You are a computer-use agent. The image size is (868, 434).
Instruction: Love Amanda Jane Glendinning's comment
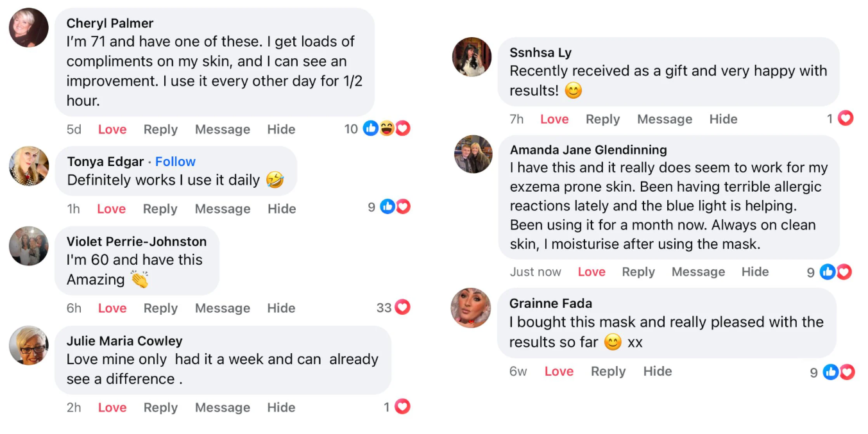[x=591, y=272]
